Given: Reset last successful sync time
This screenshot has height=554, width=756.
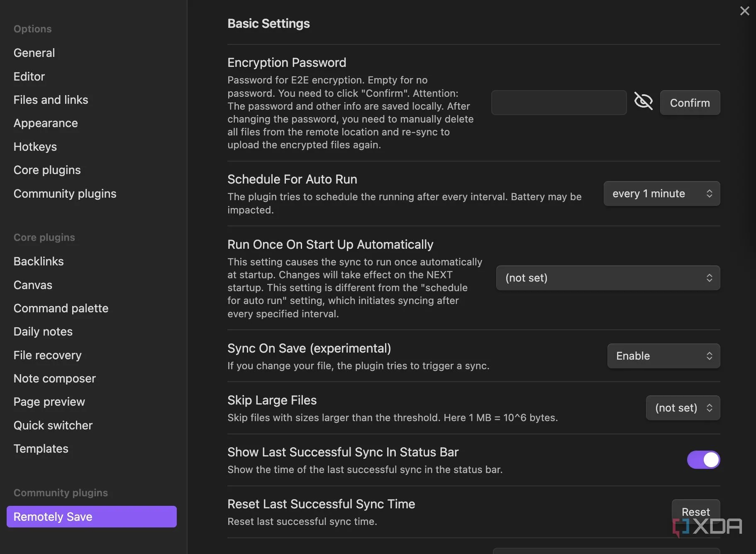Looking at the screenshot, I should [696, 512].
